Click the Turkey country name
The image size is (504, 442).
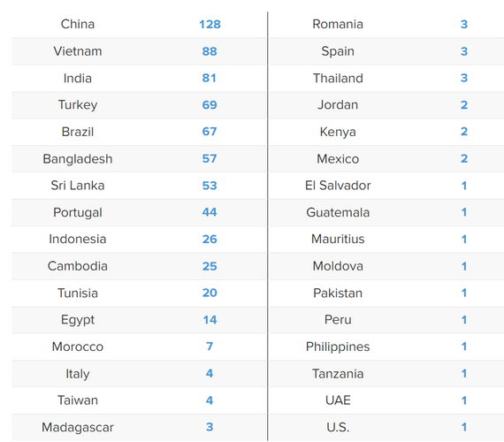click(x=78, y=105)
